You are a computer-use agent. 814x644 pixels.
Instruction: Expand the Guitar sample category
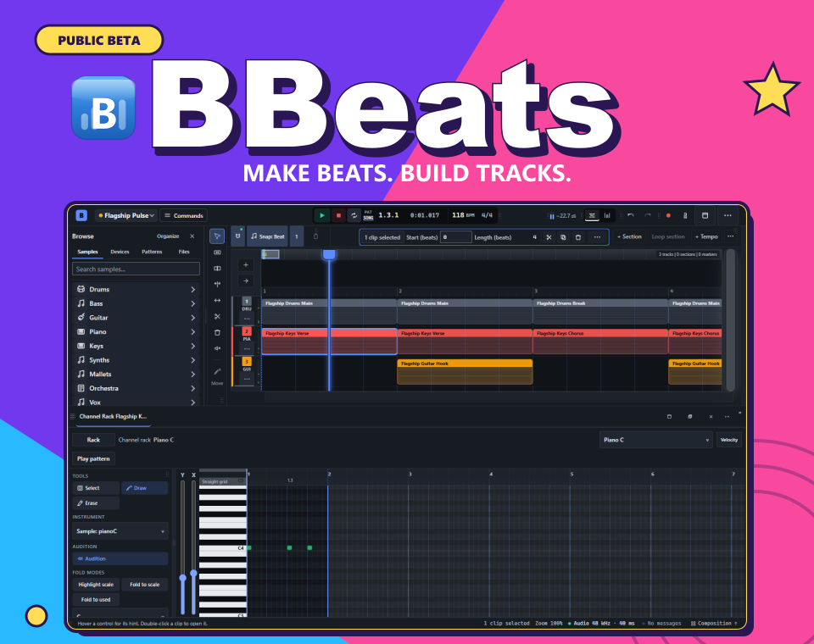[x=136, y=317]
